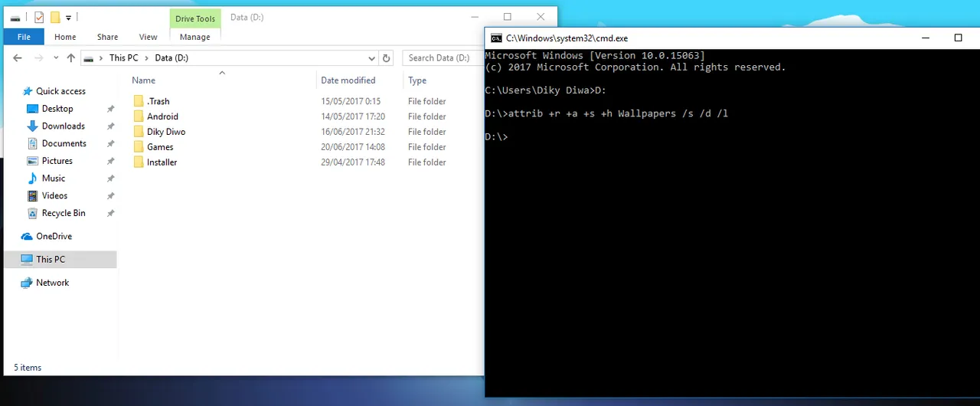Viewport: 980px width, 406px height.
Task: Expand the chevron before This PC breadcrumb
Action: [102, 58]
